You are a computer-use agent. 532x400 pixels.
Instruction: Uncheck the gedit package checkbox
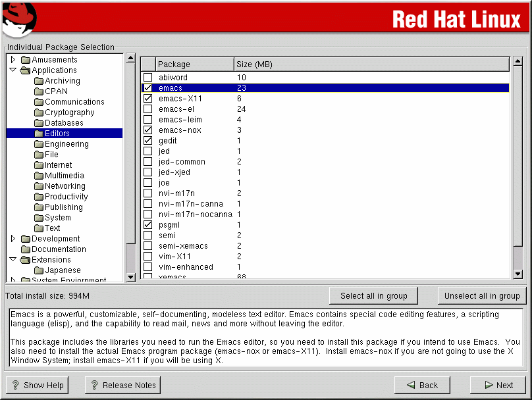point(147,141)
